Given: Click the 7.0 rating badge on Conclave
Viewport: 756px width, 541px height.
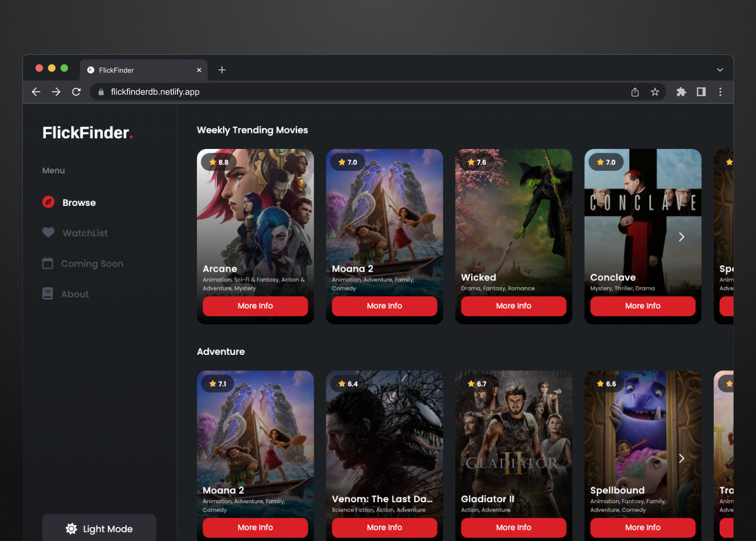Looking at the screenshot, I should click(x=606, y=162).
